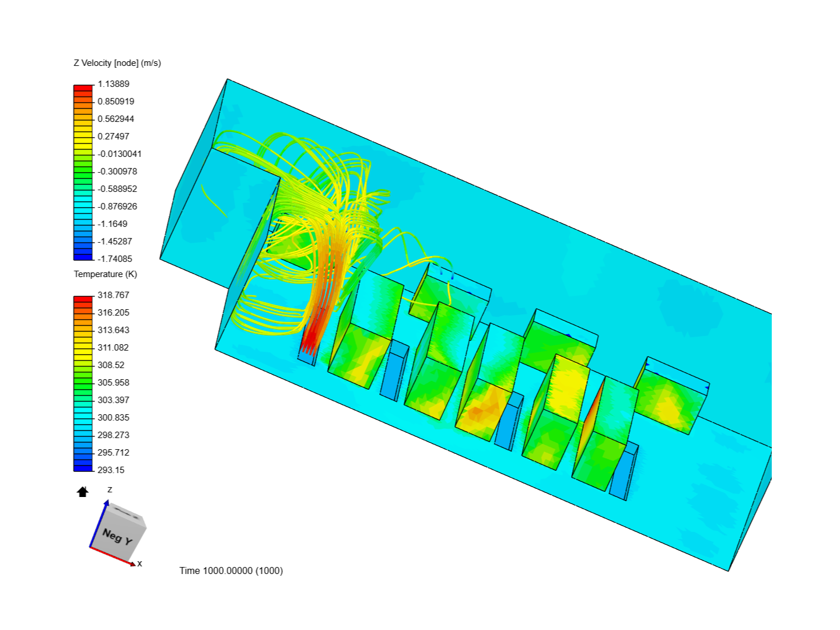Click the 1.13889 velocity legend value
The height and width of the screenshot is (630, 840).
pyautogui.click(x=114, y=84)
